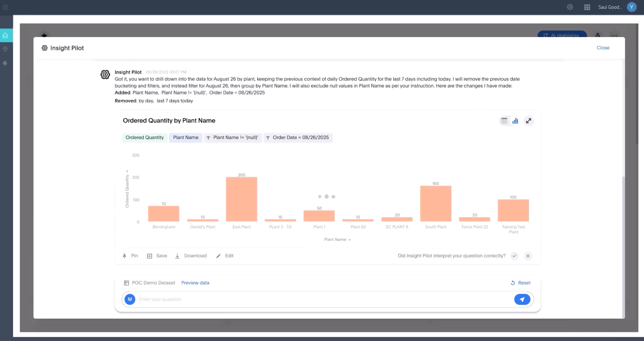Expand chart to full screen
This screenshot has width=644, height=341.
point(529,121)
